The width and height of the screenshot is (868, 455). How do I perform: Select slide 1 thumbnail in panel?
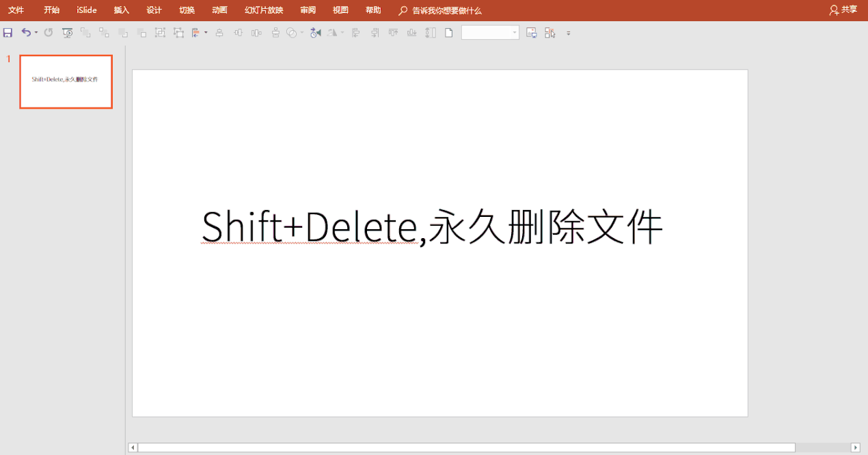(66, 81)
